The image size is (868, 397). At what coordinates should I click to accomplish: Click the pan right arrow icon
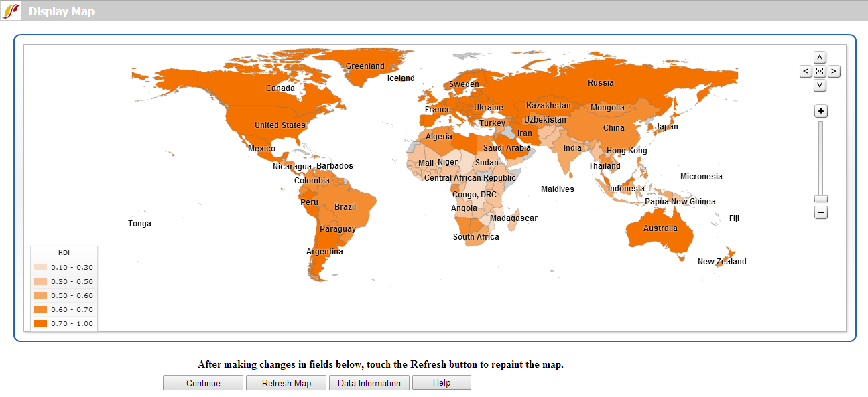click(834, 71)
